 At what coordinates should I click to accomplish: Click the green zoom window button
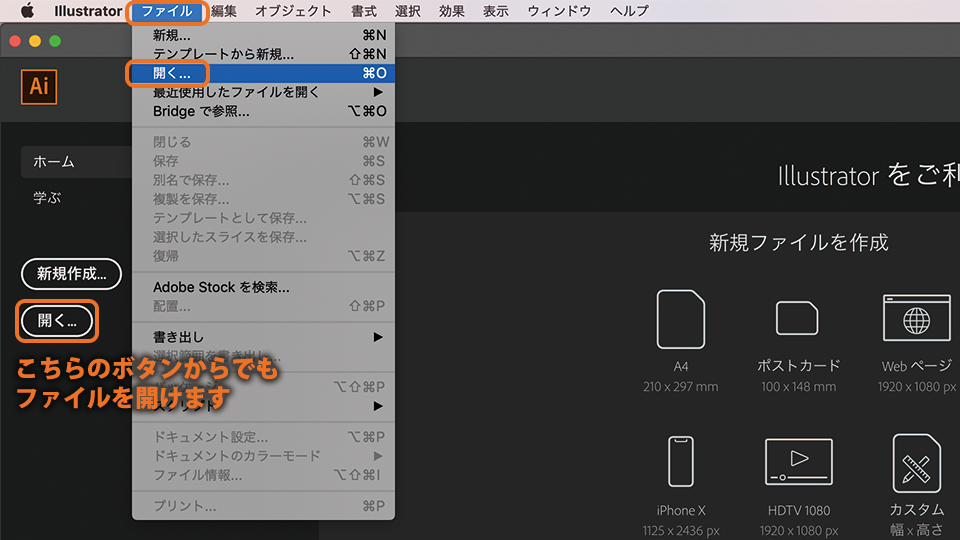pos(55,41)
